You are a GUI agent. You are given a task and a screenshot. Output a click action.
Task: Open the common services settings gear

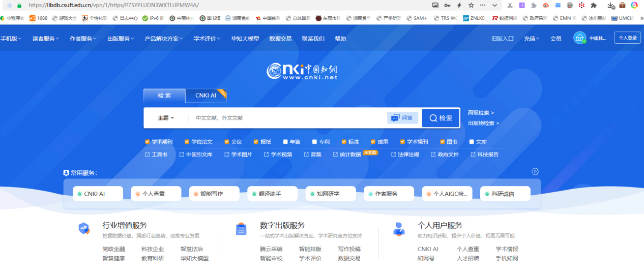click(x=535, y=172)
